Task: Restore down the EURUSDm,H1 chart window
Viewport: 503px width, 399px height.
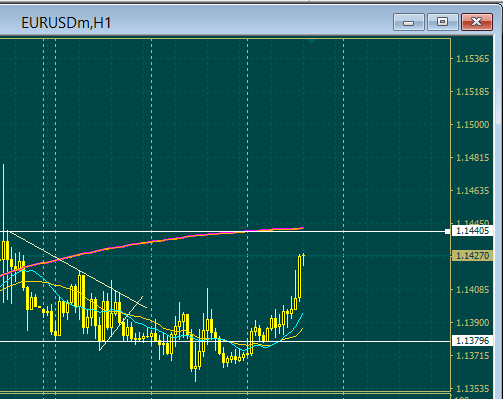Action: click(x=442, y=22)
